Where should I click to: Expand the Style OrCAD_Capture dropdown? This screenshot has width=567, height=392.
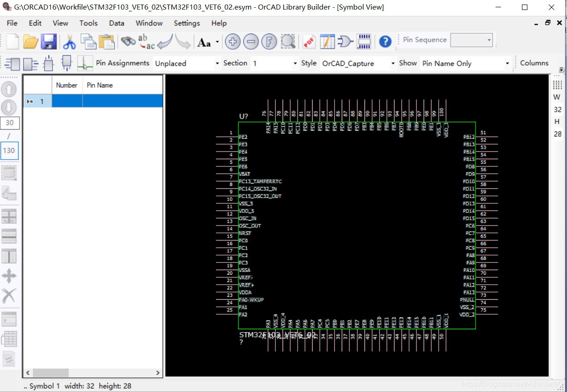pyautogui.click(x=393, y=64)
